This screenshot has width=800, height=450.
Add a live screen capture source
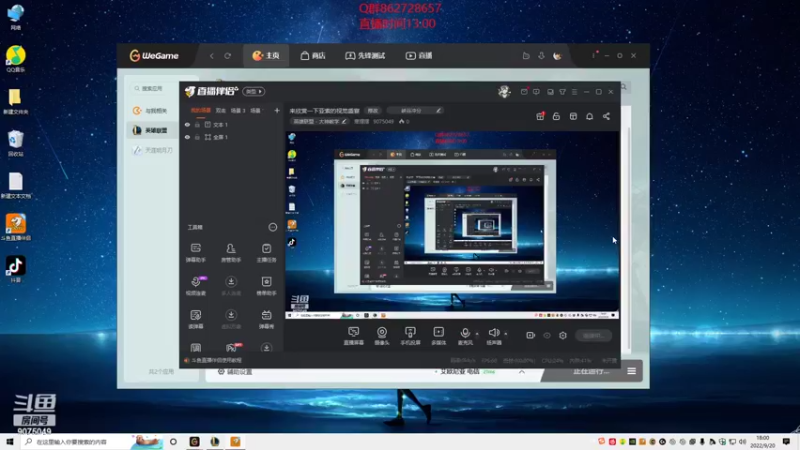[x=353, y=336]
